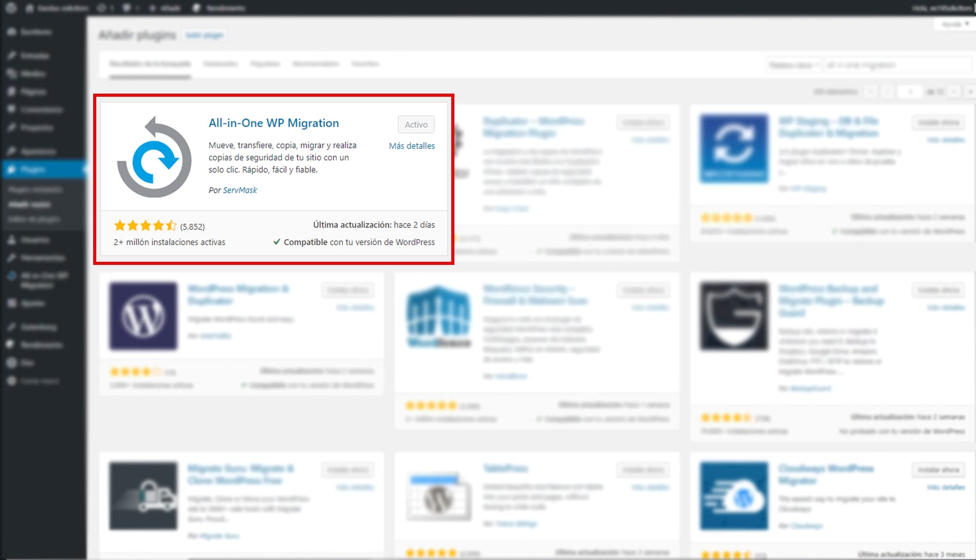This screenshot has height=560, width=976.
Task: Click the TablePress plugin icon
Action: click(x=439, y=495)
